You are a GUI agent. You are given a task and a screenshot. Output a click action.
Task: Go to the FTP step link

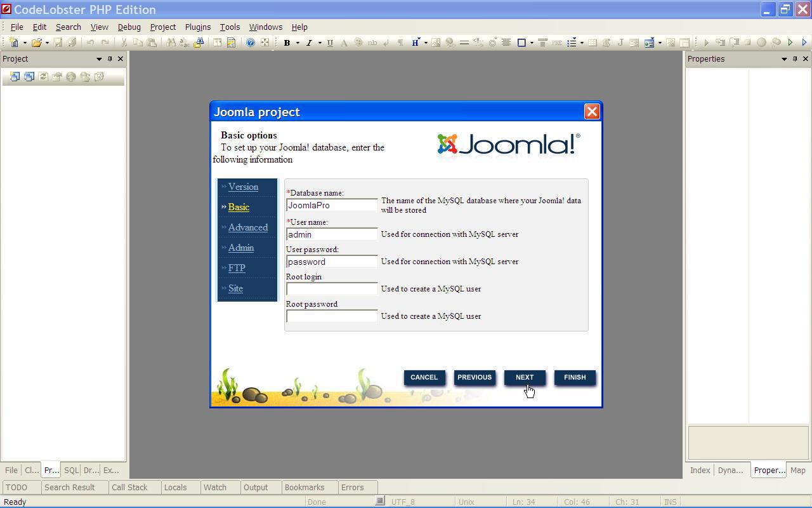pyautogui.click(x=237, y=268)
